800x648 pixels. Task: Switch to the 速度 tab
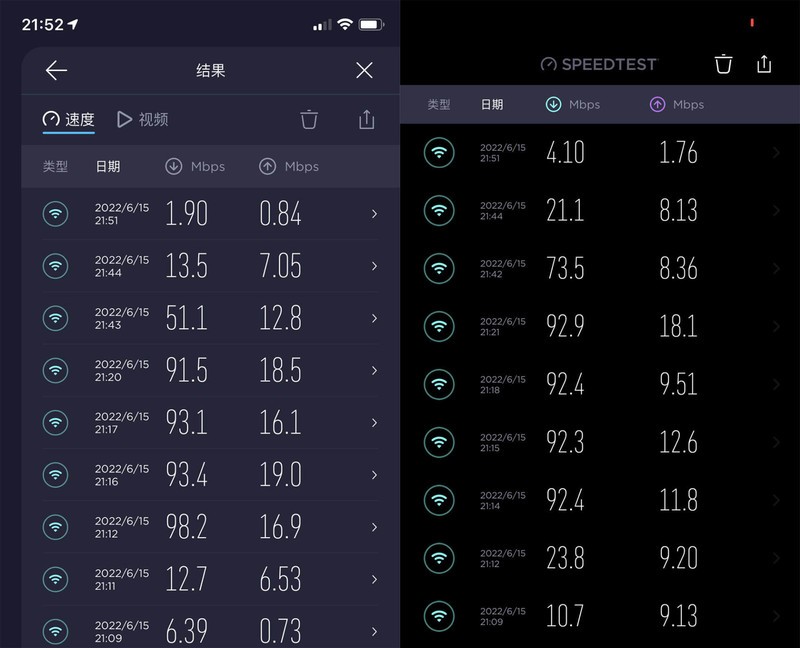(x=69, y=120)
